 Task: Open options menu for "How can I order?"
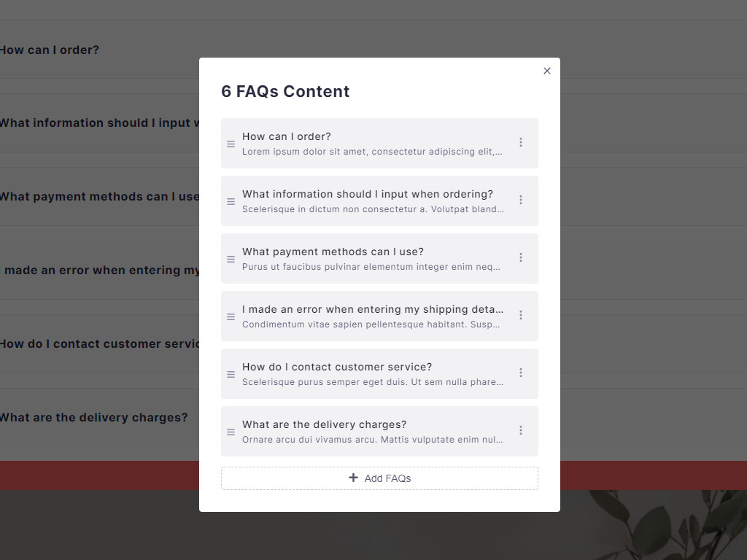tap(521, 142)
